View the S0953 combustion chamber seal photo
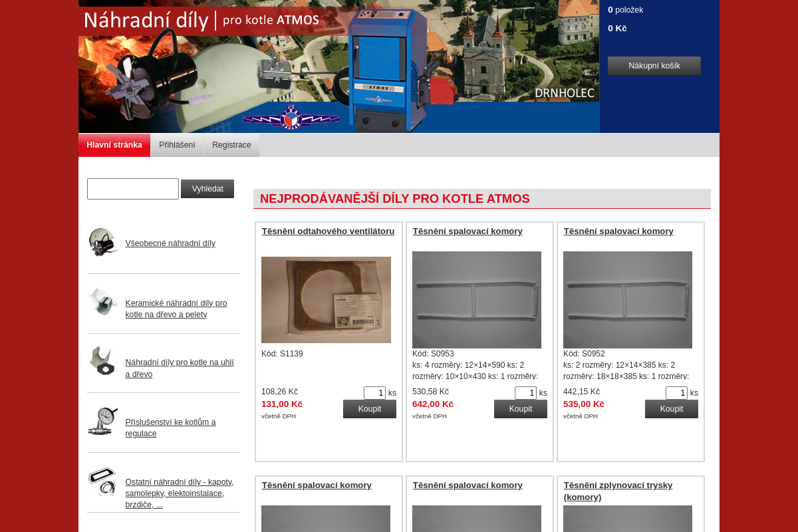This screenshot has width=798, height=532. [x=477, y=300]
